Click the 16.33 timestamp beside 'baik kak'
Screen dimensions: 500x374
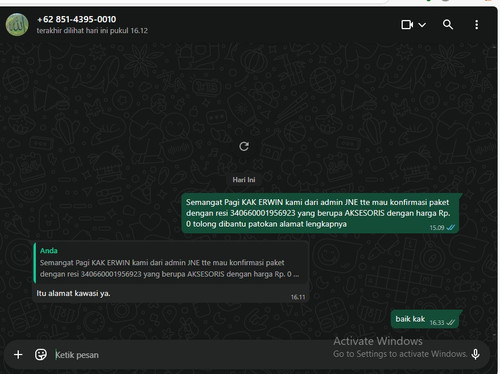[437, 323]
